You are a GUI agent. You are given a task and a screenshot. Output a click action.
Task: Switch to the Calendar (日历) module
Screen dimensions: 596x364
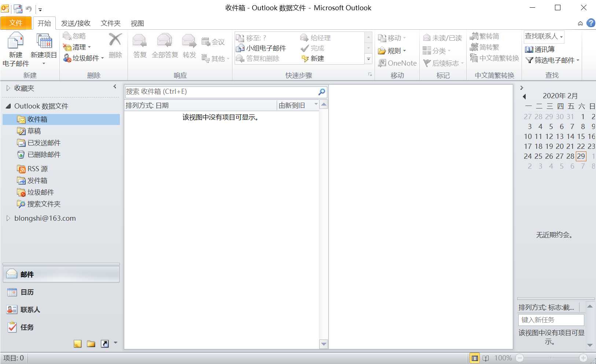(61, 292)
